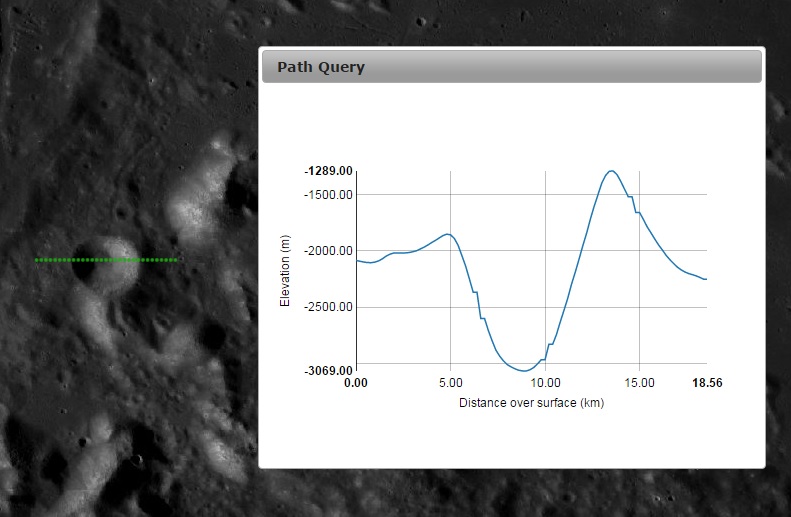This screenshot has width=791, height=517.
Task: Click the -2000.00 elevation tick label
Action: pos(329,251)
